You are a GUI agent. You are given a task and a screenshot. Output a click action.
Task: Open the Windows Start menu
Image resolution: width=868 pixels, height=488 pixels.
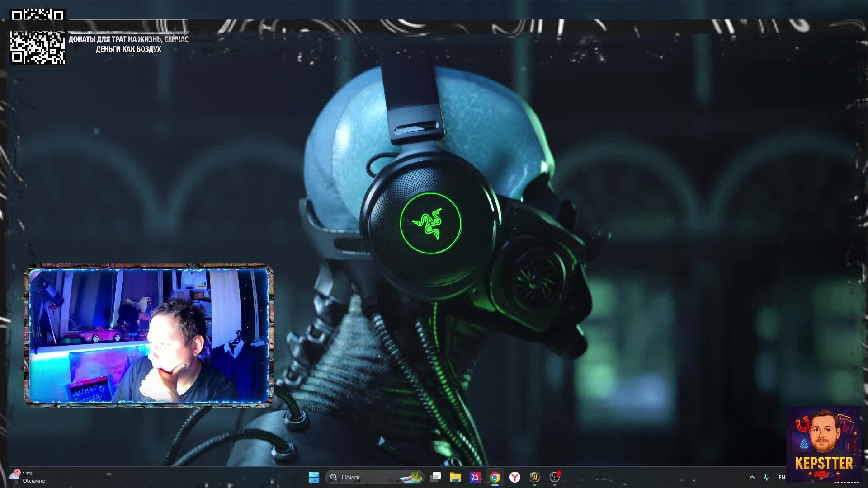tap(314, 477)
